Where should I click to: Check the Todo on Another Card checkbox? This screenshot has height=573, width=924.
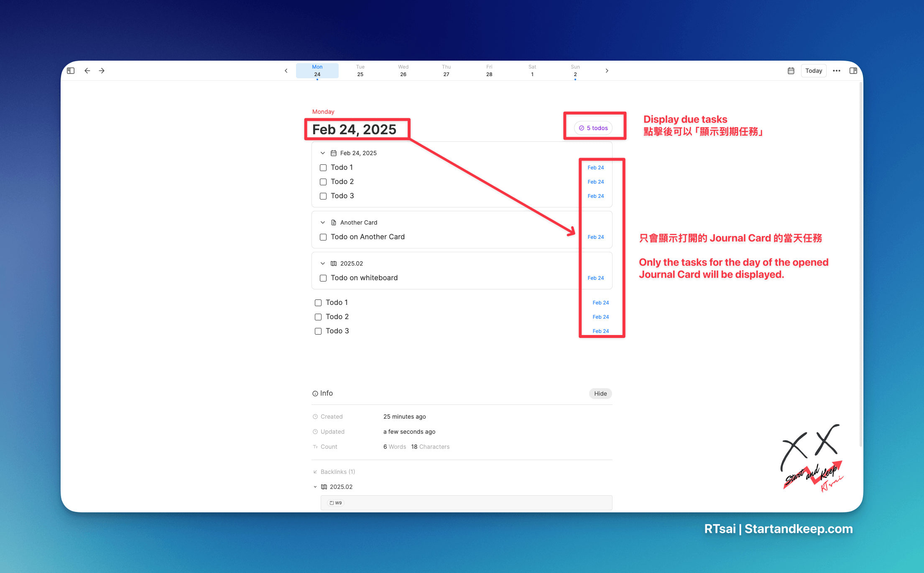tap(323, 237)
